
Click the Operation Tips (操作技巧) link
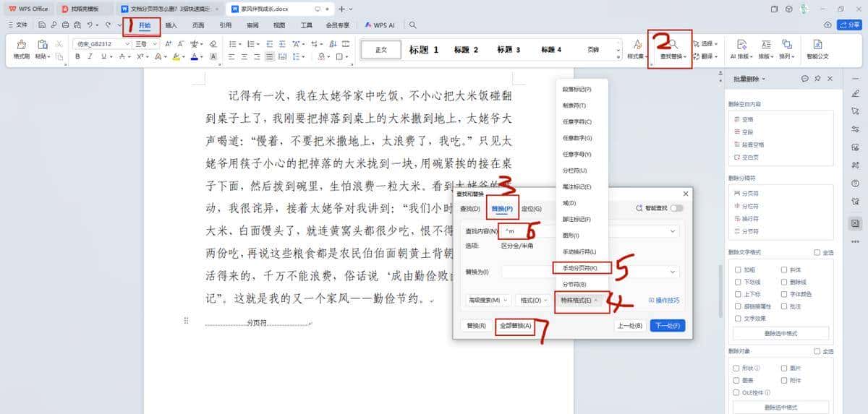coord(663,300)
